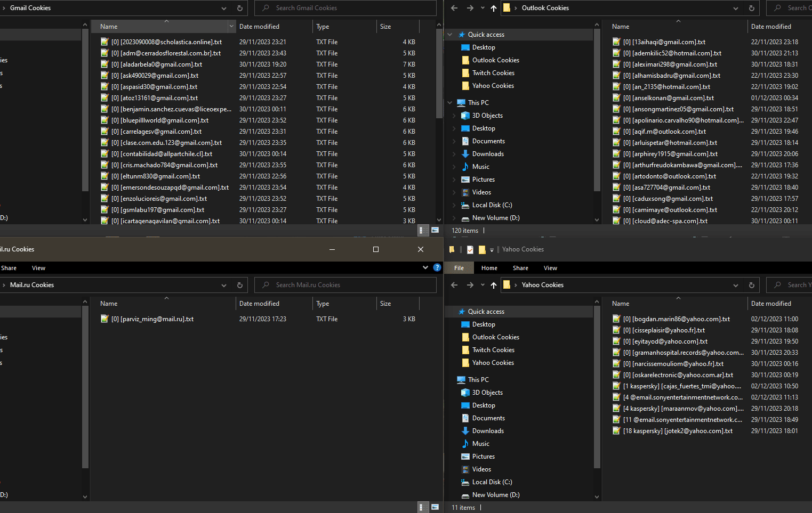812x513 pixels.
Task: Toggle large icons view in Mail.ru Cookies window
Action: coord(435,507)
